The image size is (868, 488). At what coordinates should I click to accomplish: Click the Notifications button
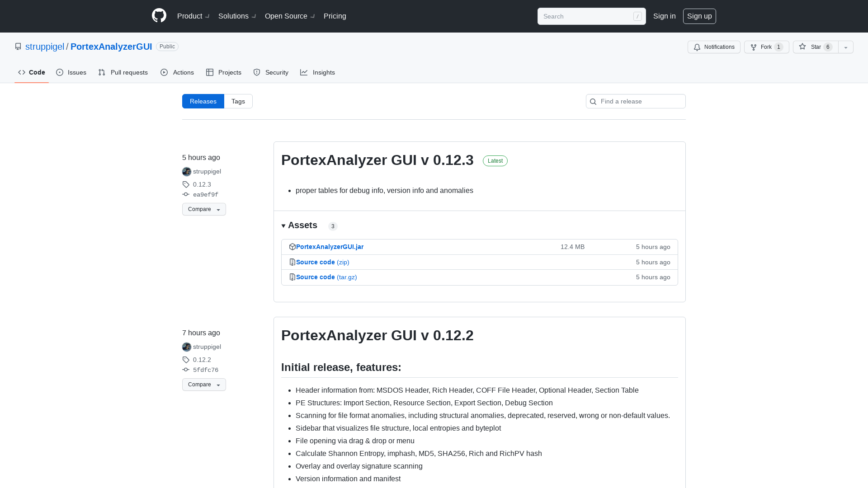pyautogui.click(x=714, y=47)
